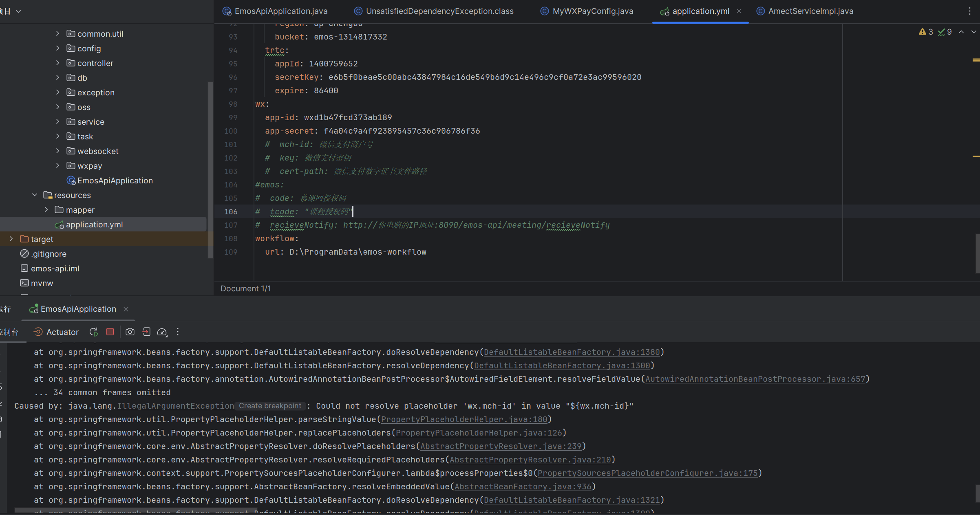Image resolution: width=980 pixels, height=515 pixels.
Task: Click IllegalArgumentException link in console
Action: [176, 406]
